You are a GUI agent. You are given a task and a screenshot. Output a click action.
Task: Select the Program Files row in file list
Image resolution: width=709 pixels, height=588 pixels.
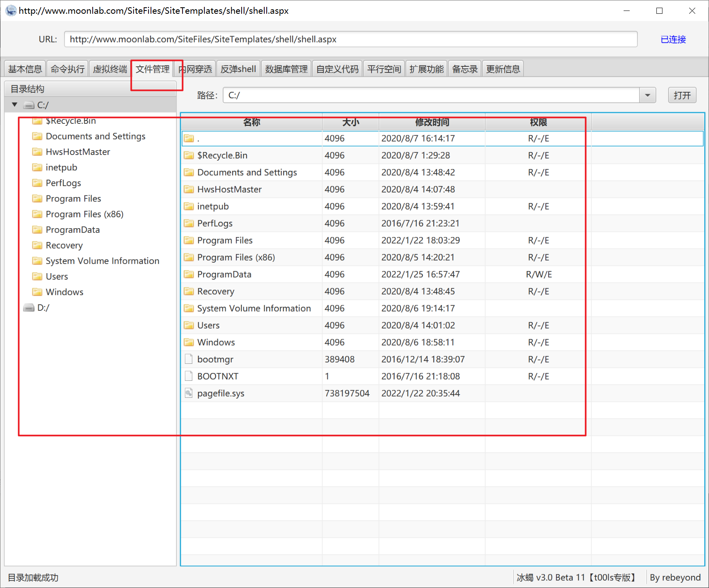(x=442, y=240)
